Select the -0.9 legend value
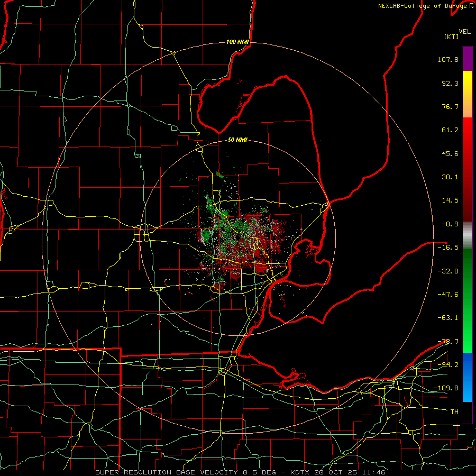 click(450, 224)
